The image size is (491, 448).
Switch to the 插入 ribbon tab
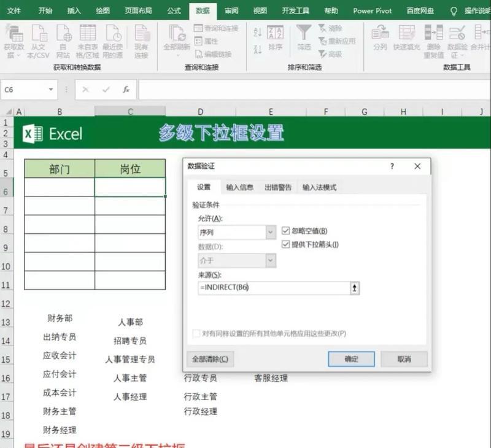[x=74, y=11]
